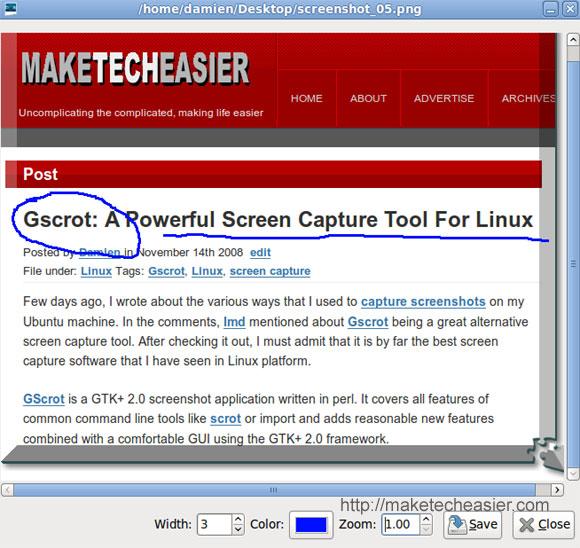Click the vertical scrollbar thumb

coord(573,263)
